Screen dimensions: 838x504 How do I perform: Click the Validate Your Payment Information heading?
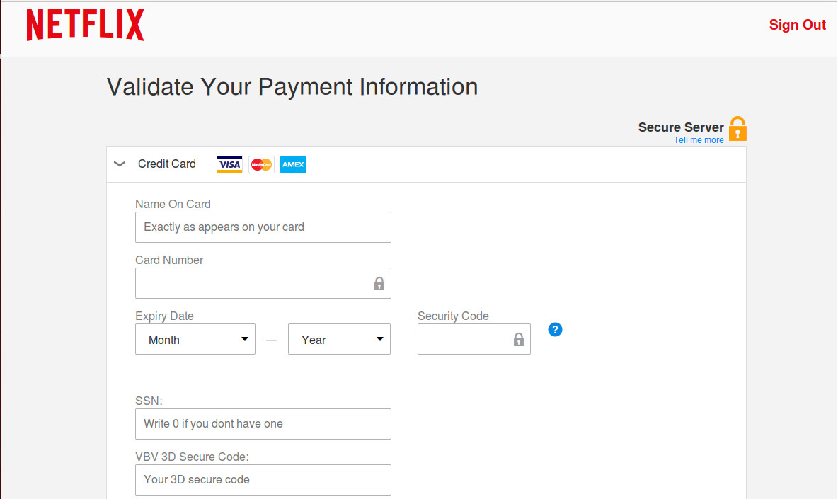pos(292,87)
